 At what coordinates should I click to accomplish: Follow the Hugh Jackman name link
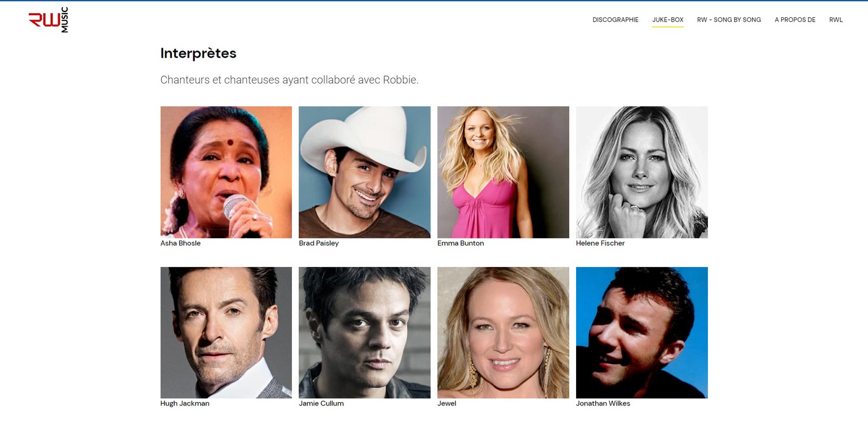coord(185,403)
